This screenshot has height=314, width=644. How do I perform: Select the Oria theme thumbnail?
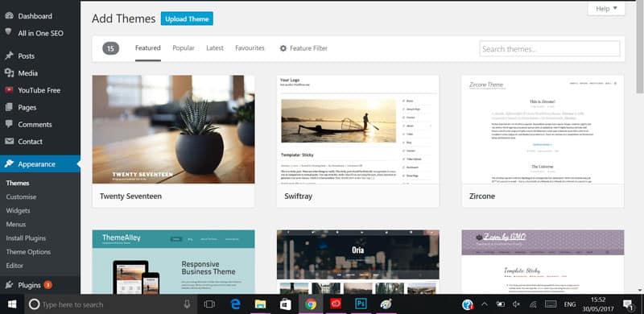[357, 262]
